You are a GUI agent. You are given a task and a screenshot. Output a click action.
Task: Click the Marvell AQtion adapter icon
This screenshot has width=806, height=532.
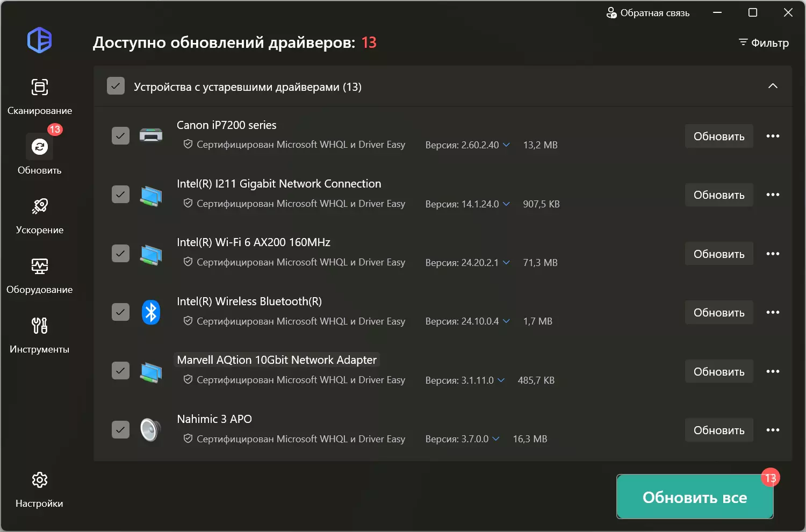pyautogui.click(x=151, y=372)
